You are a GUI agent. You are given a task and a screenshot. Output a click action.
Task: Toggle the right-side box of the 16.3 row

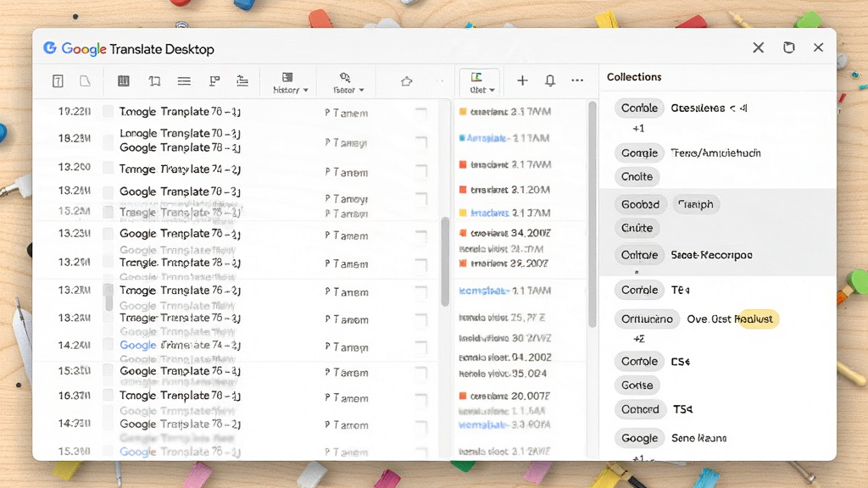point(421,399)
